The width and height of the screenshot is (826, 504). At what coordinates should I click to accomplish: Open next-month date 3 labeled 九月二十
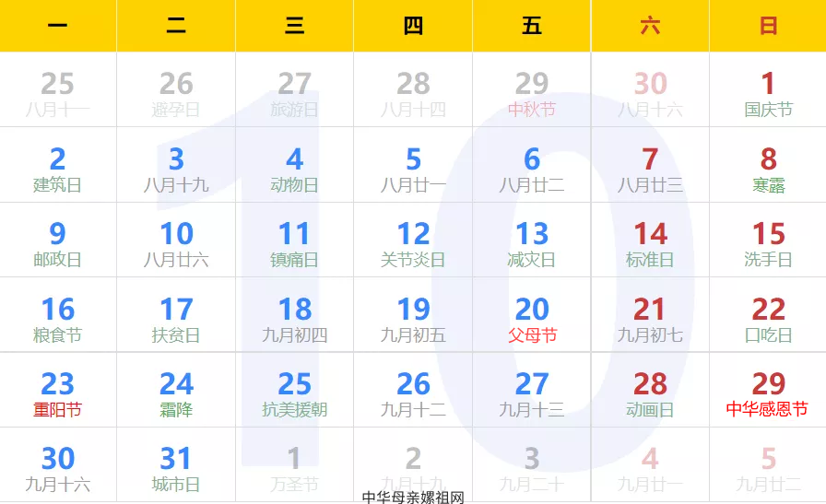532,465
